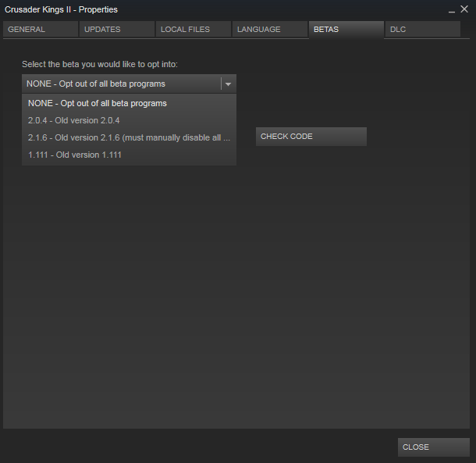Select the Language tab
The image size is (476, 463).
pyautogui.click(x=269, y=30)
